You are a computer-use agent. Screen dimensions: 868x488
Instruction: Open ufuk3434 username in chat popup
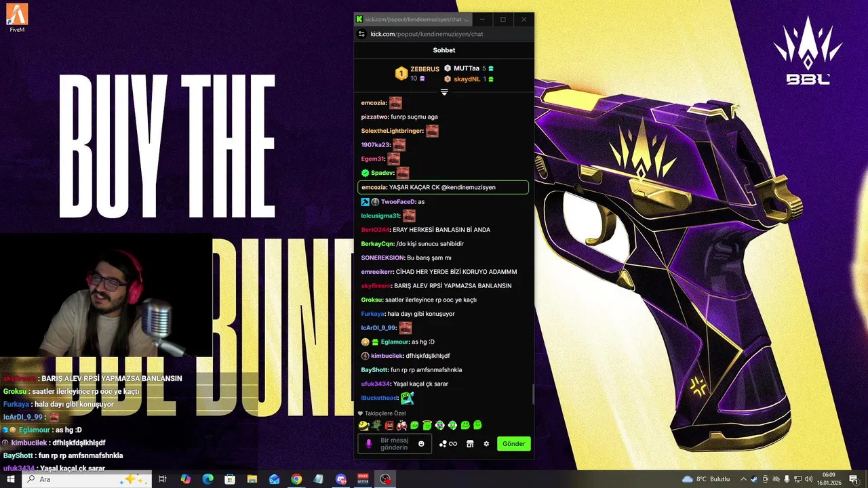pos(376,384)
